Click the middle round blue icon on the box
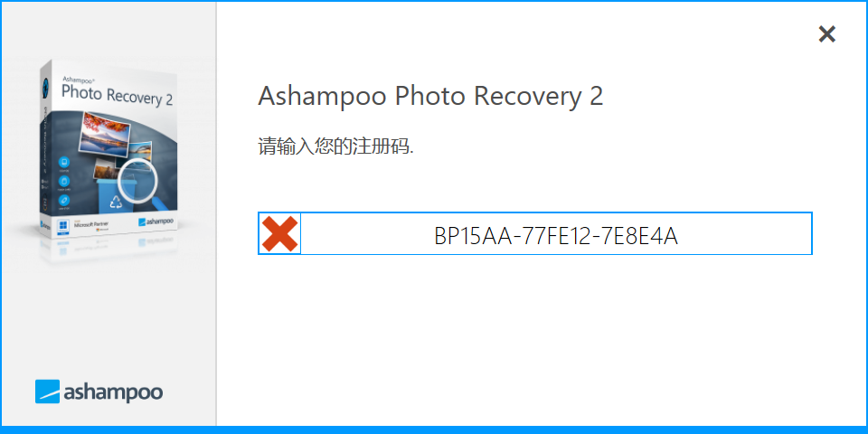The image size is (868, 434). (63, 181)
